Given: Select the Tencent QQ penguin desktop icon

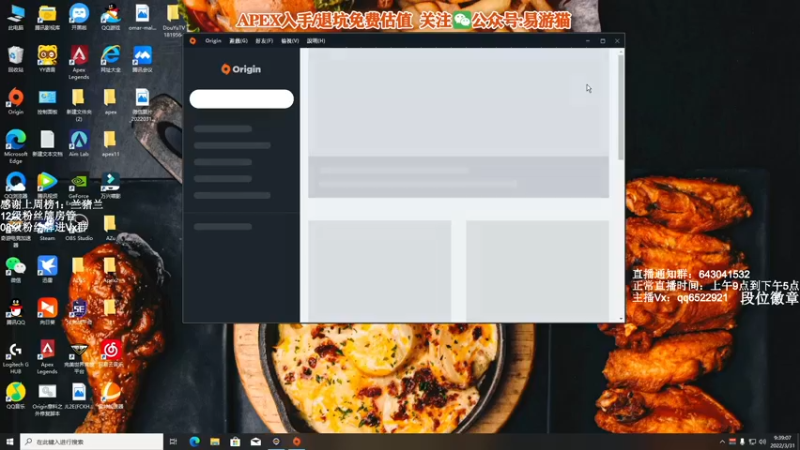Looking at the screenshot, I should (x=16, y=312).
